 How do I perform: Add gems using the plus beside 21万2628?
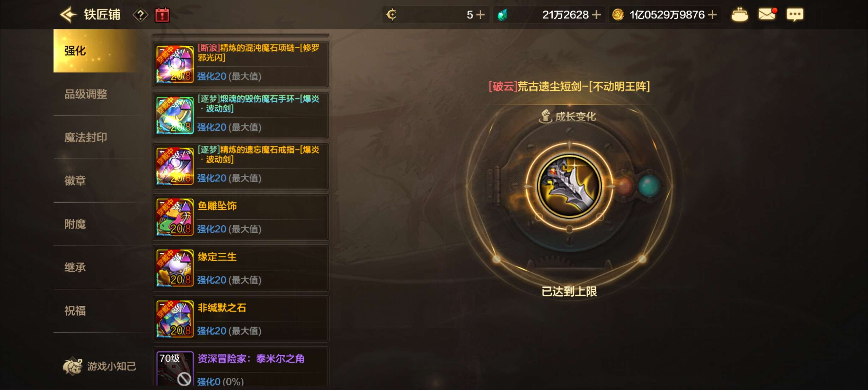point(596,15)
